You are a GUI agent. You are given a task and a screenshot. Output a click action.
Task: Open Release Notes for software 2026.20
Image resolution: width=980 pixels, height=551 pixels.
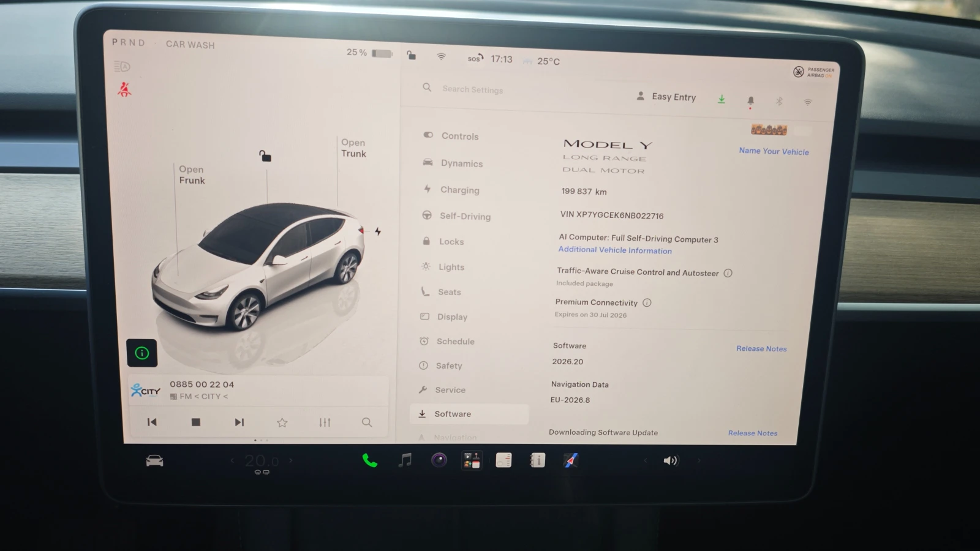[761, 348]
